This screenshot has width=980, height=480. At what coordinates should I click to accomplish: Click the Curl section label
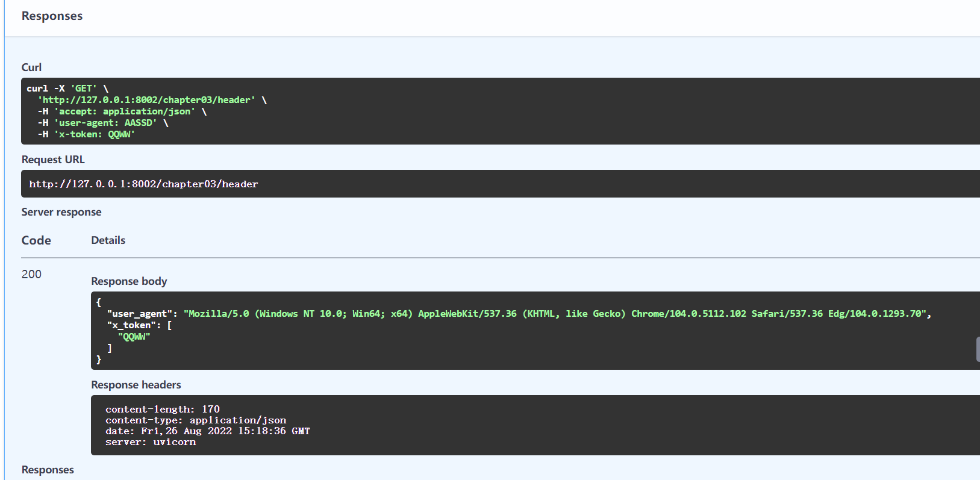(31, 67)
